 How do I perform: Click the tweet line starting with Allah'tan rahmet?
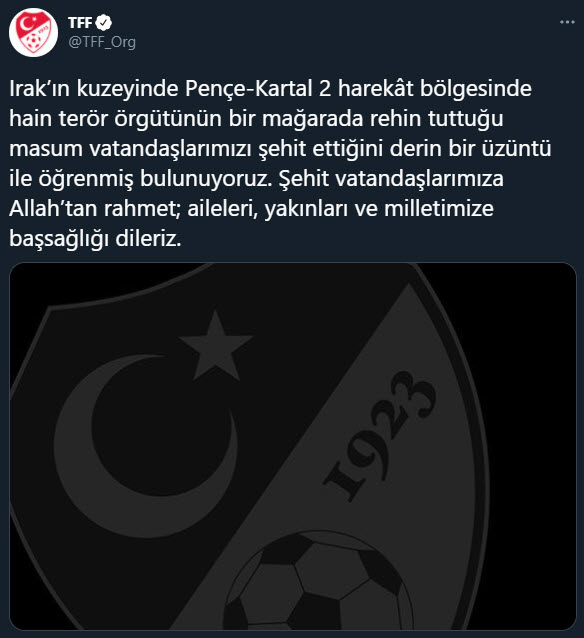pos(251,208)
